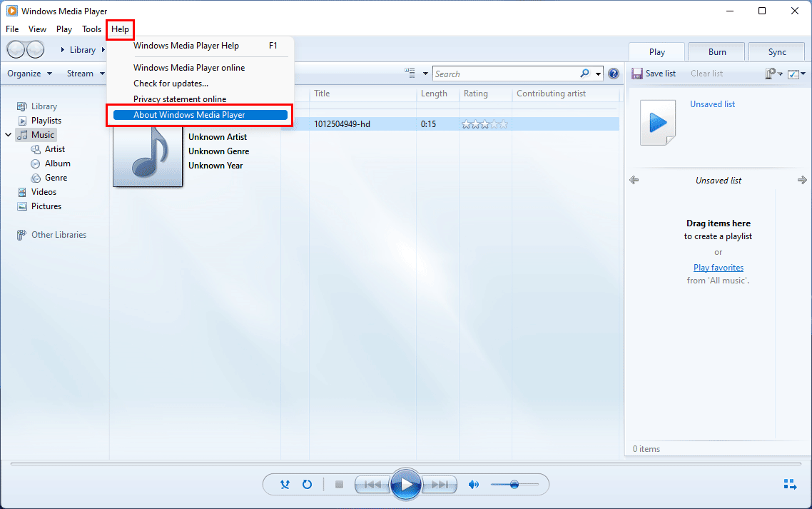Go to the next list arrow

coord(801,180)
